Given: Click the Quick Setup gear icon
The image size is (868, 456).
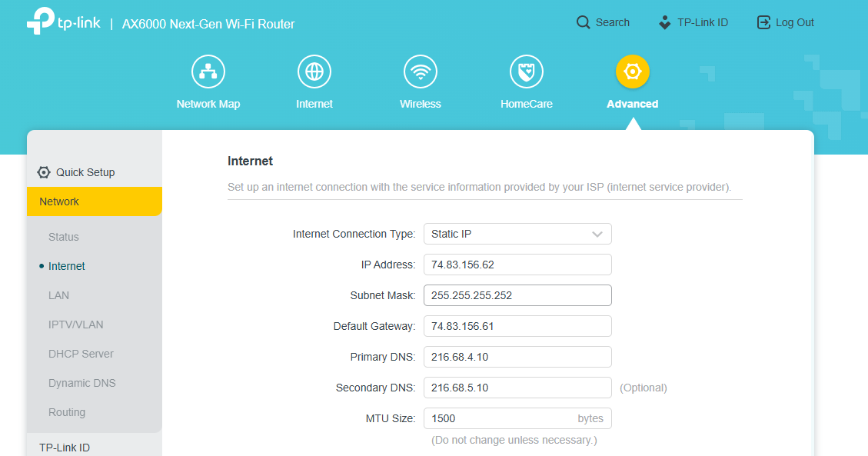Looking at the screenshot, I should coord(44,172).
